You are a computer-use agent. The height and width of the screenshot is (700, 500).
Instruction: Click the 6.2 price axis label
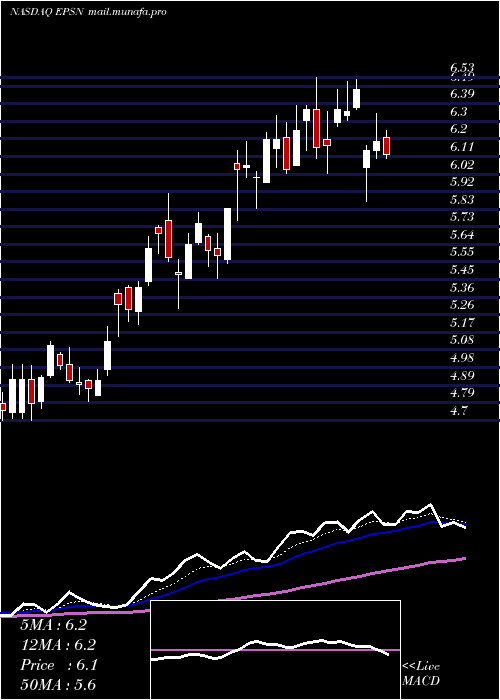[459, 129]
